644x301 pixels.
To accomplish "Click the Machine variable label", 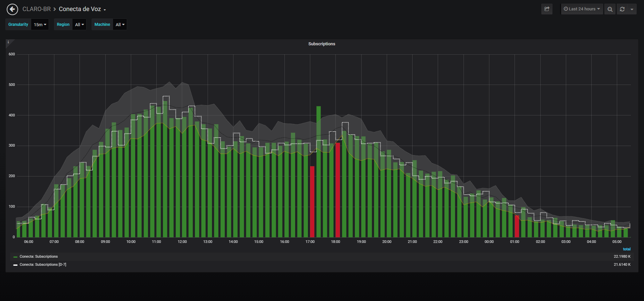I will (102, 24).
